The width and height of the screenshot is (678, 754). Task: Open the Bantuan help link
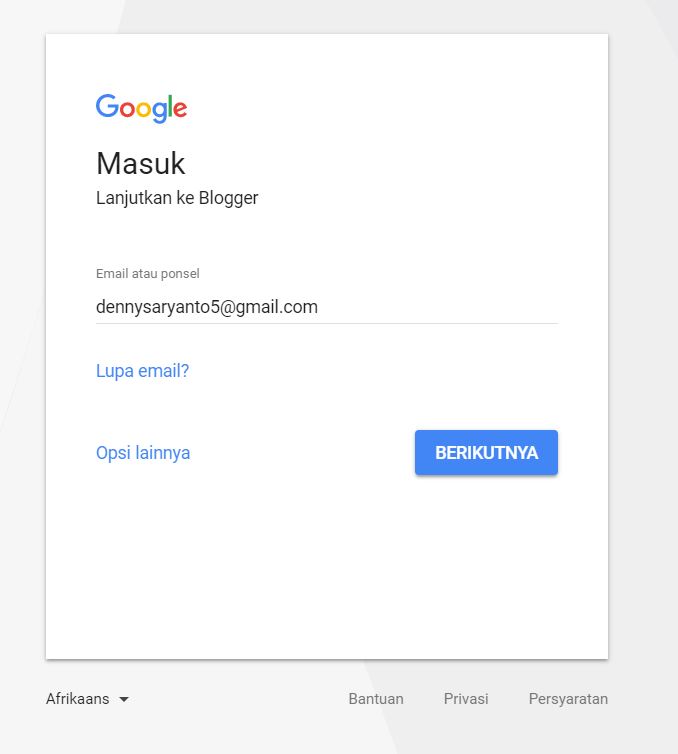click(x=376, y=699)
